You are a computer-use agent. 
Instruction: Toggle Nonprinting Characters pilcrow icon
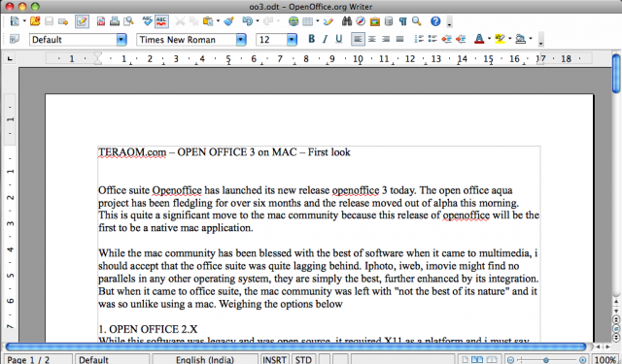(402, 21)
